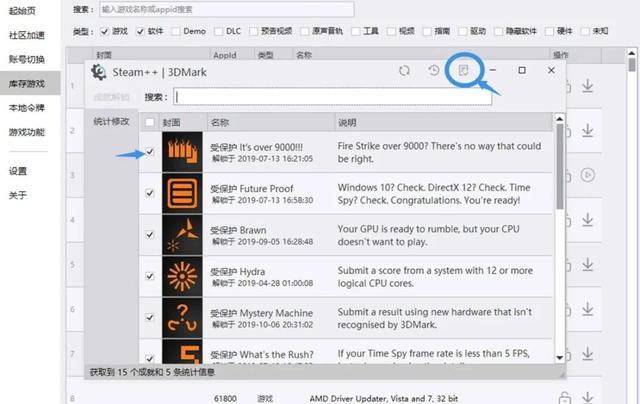The height and width of the screenshot is (404, 640).
Task: Switch to the 统计修改 tab
Action: click(x=111, y=122)
